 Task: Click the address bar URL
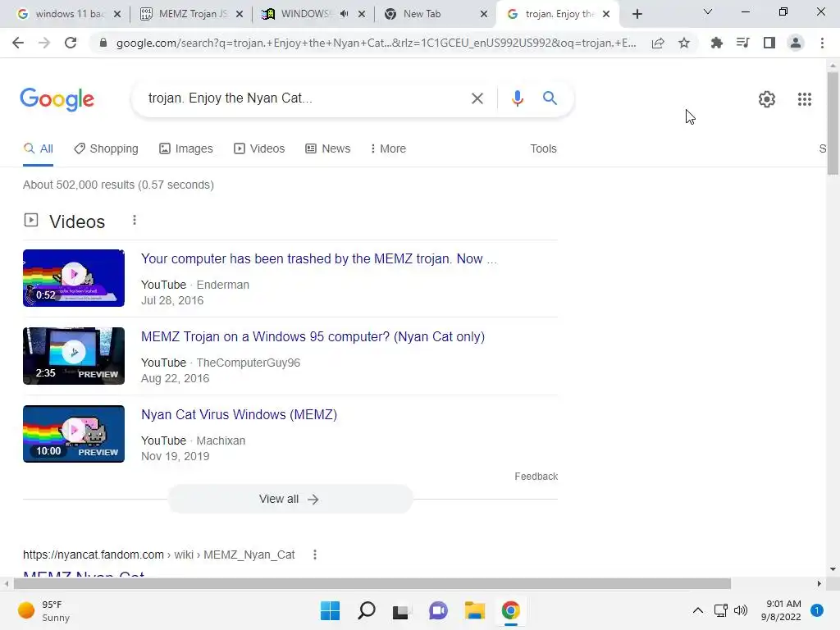(376, 43)
